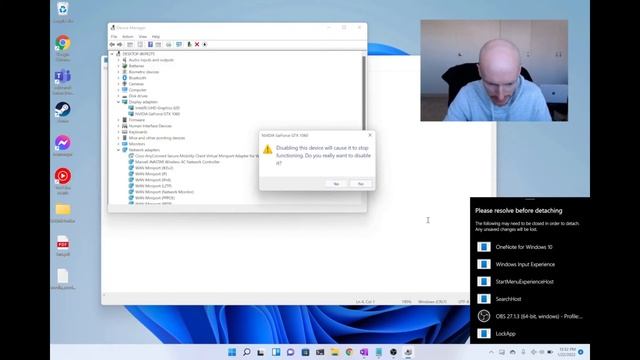Click StartMenuExperienceHost in detach list

[530, 282]
